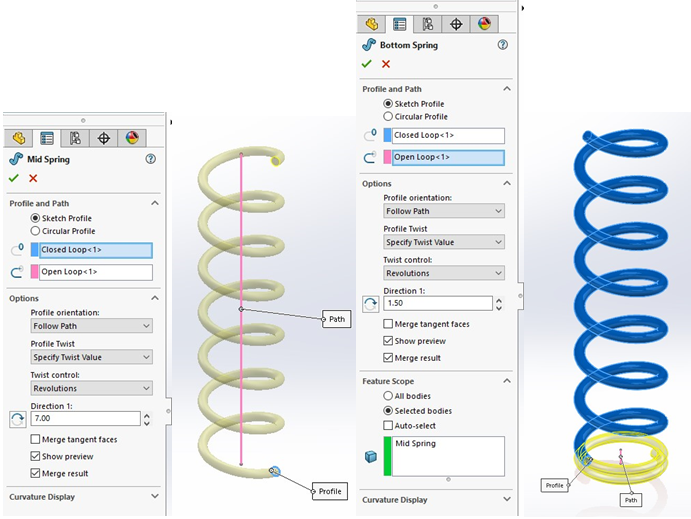Open Twist control dropdown in Bottom Spring panel
This screenshot has height=519, width=691.
[444, 273]
